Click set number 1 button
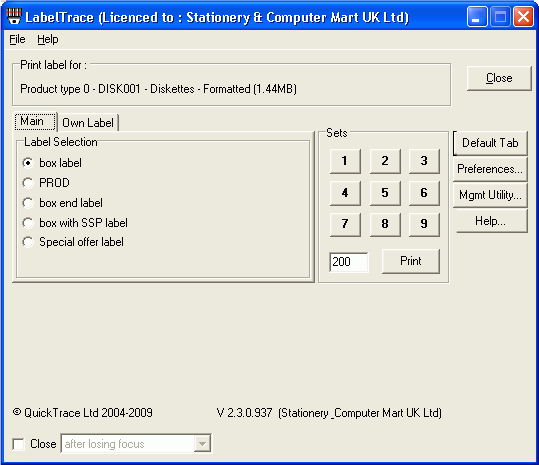 point(345,161)
